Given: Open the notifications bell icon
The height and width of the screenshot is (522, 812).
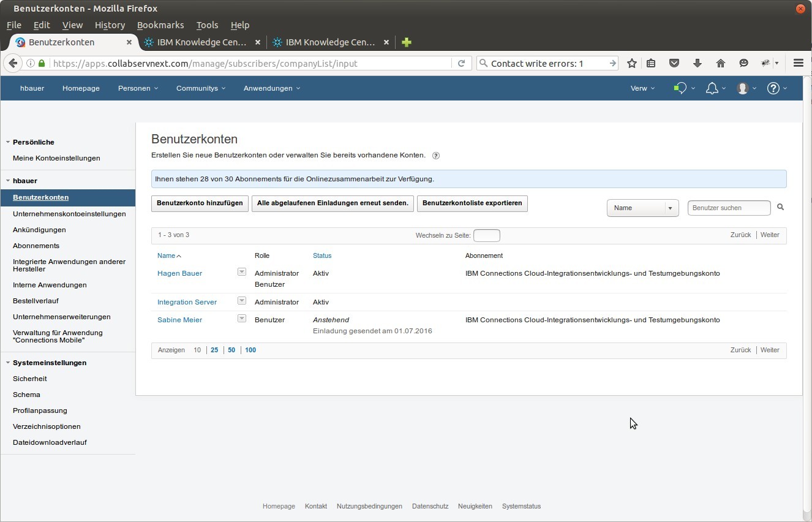Looking at the screenshot, I should pos(712,88).
